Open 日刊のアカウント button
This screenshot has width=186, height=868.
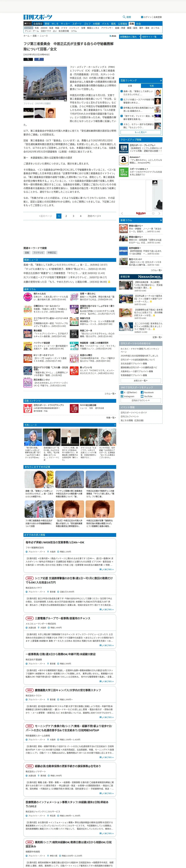coord(141,400)
